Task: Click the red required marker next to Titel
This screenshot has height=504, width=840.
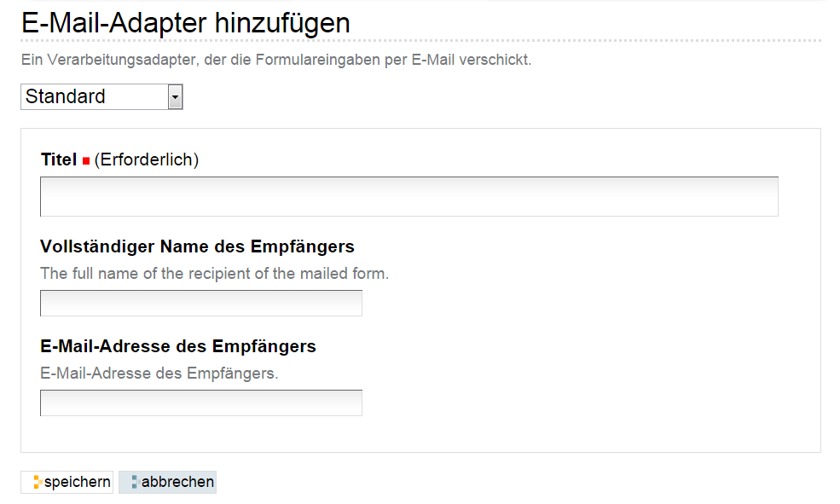Action: tap(86, 160)
